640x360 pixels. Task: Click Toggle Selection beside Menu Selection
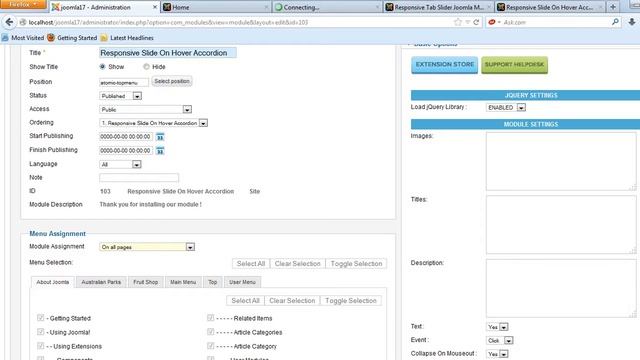click(356, 264)
